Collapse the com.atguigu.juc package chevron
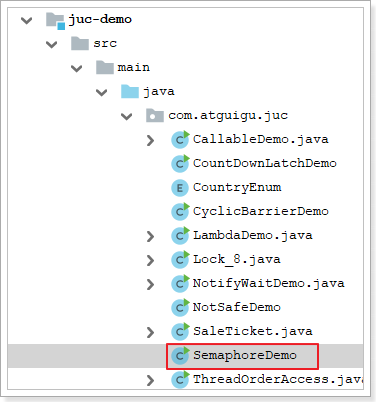 126,116
